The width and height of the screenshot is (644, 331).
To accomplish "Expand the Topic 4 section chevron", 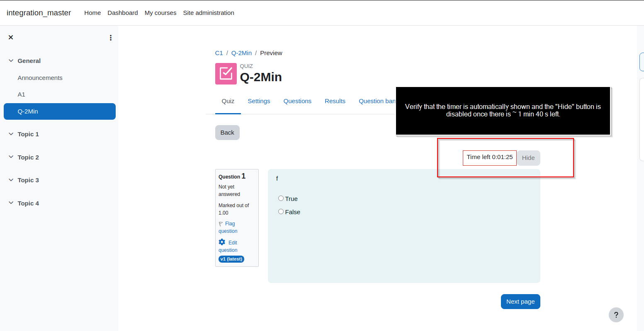I will click(x=11, y=203).
